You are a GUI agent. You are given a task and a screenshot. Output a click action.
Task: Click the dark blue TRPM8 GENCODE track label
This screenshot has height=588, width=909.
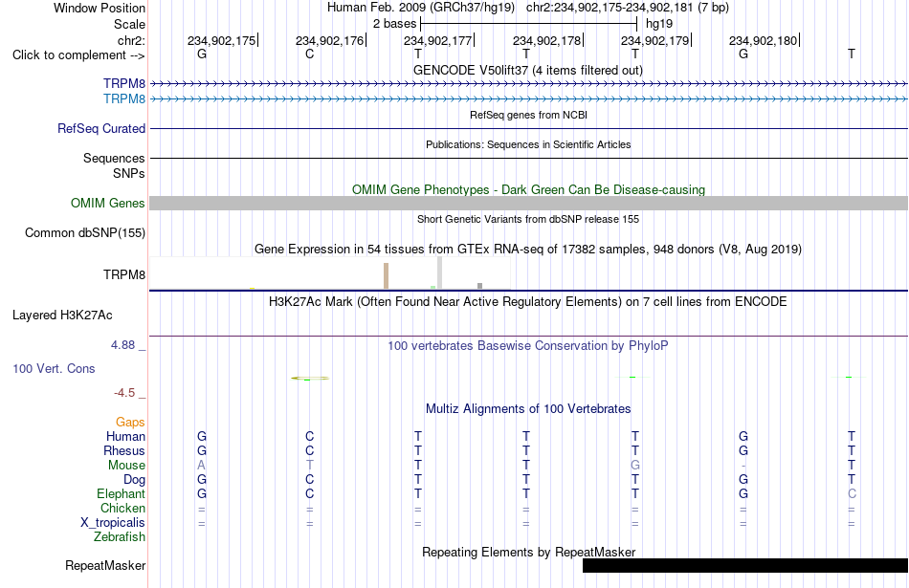pyautogui.click(x=124, y=83)
